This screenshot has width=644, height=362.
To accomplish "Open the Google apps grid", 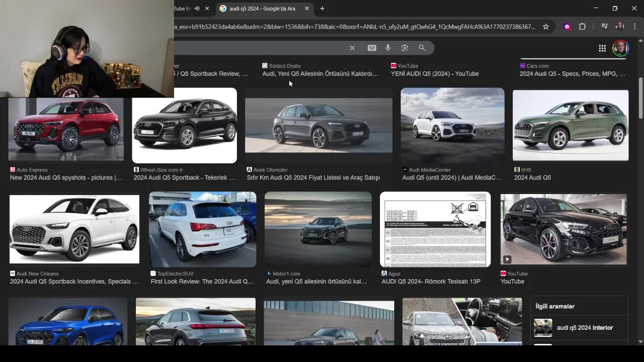I will [602, 48].
